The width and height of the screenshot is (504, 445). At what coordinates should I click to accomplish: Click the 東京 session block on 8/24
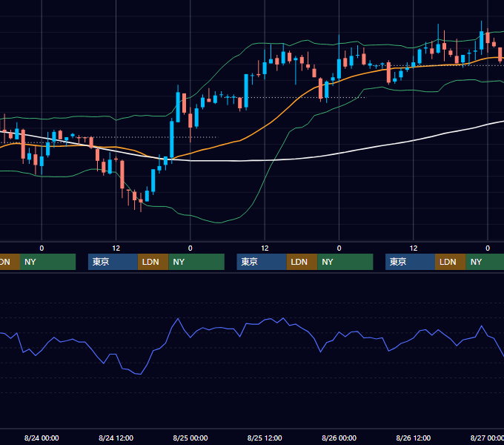tap(113, 262)
